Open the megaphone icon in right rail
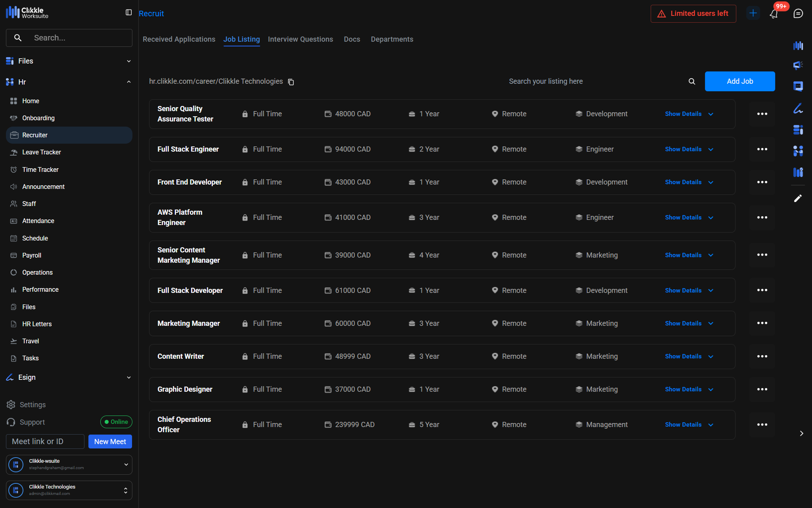 [798, 65]
